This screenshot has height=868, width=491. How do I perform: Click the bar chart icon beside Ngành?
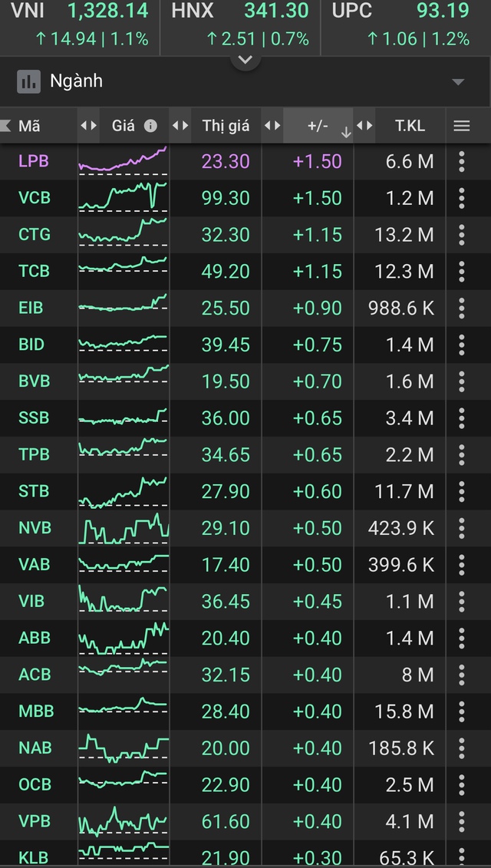(29, 81)
